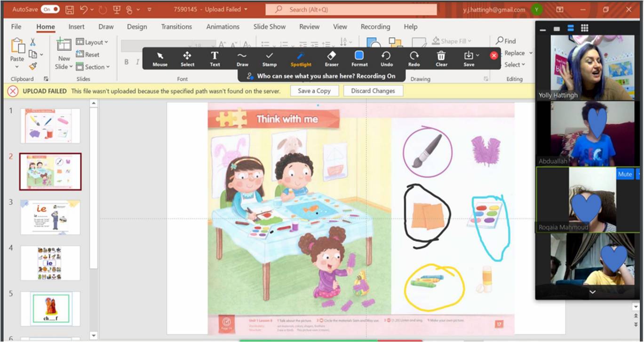Image resolution: width=644 pixels, height=342 pixels.
Task: Open the Select dropdown in Editing
Action: click(515, 65)
